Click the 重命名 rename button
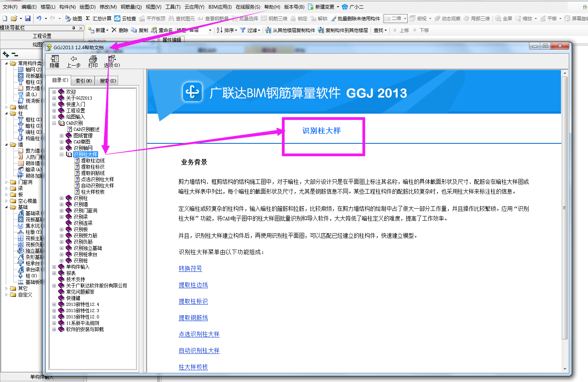 [x=162, y=30]
